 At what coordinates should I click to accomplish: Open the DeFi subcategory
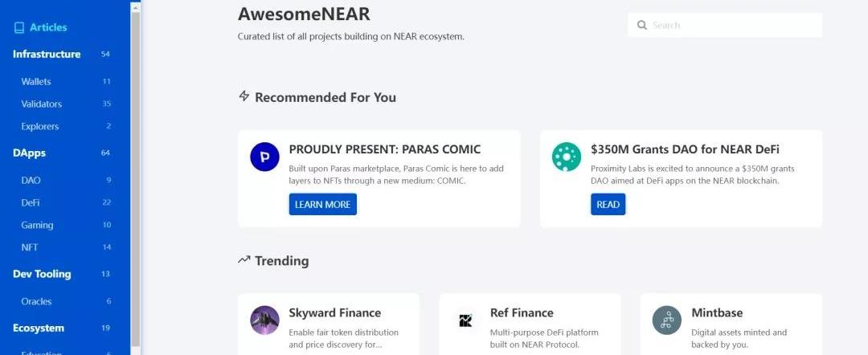(31, 202)
